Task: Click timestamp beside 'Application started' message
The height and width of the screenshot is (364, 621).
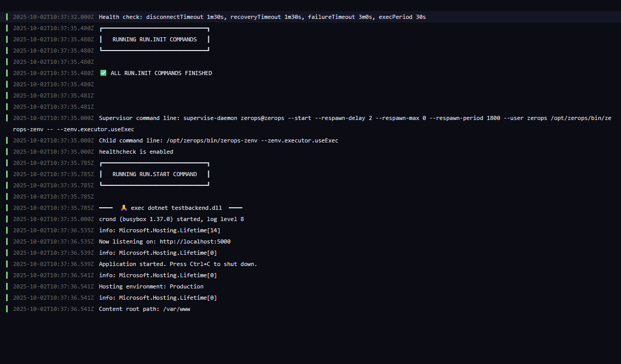Action: click(x=53, y=264)
